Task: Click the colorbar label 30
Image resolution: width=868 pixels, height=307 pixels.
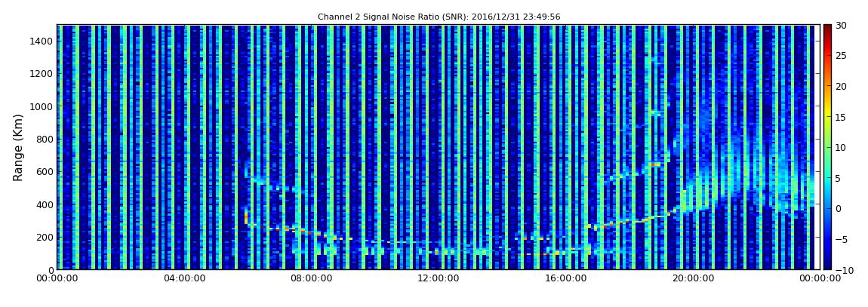Action: [841, 26]
